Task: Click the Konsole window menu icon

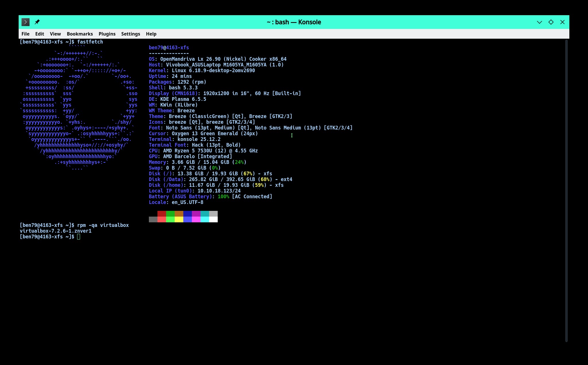Action: [x=26, y=22]
